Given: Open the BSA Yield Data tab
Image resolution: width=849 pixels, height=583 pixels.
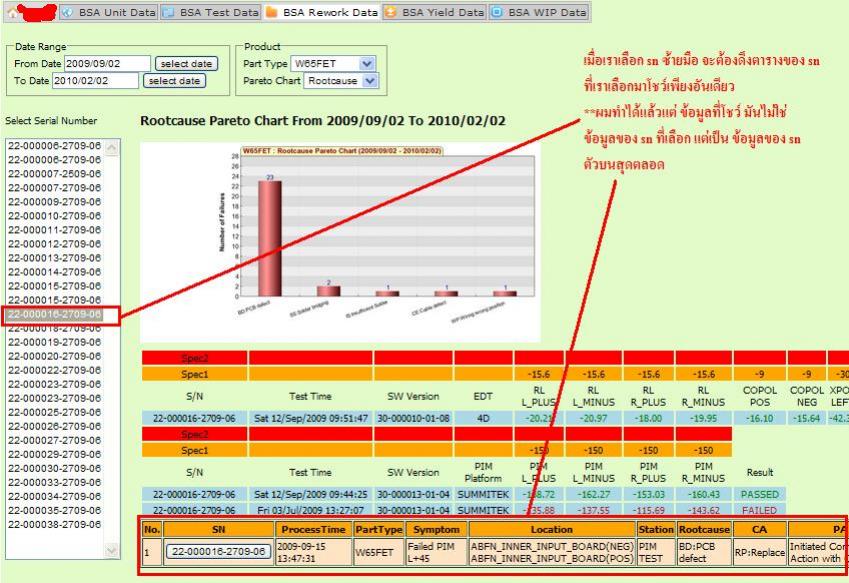Looking at the screenshot, I should click(x=435, y=12).
